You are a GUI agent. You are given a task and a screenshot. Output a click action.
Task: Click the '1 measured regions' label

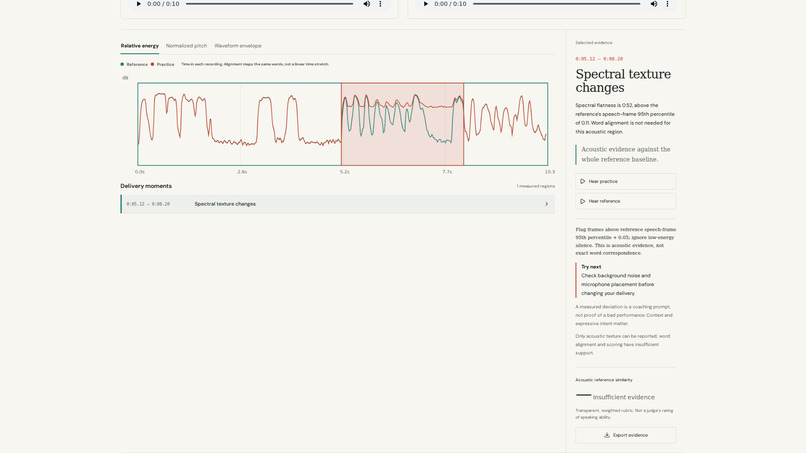click(536, 186)
